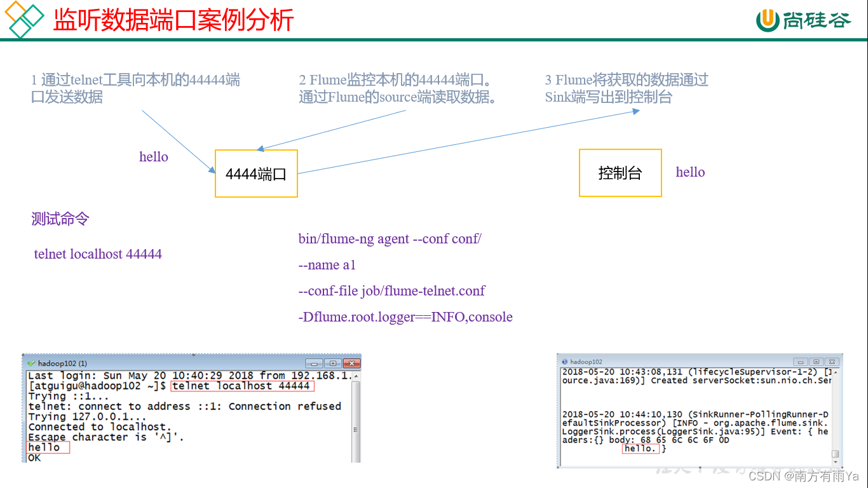The image size is (868, 488).
Task: Click the slide title 监听数据端口案例分析
Action: click(x=173, y=20)
